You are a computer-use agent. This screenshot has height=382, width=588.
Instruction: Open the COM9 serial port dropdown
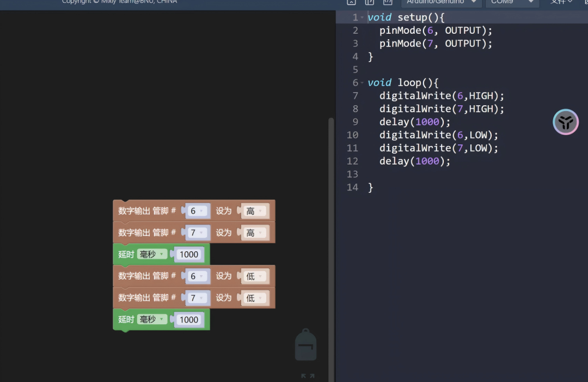[x=511, y=2]
